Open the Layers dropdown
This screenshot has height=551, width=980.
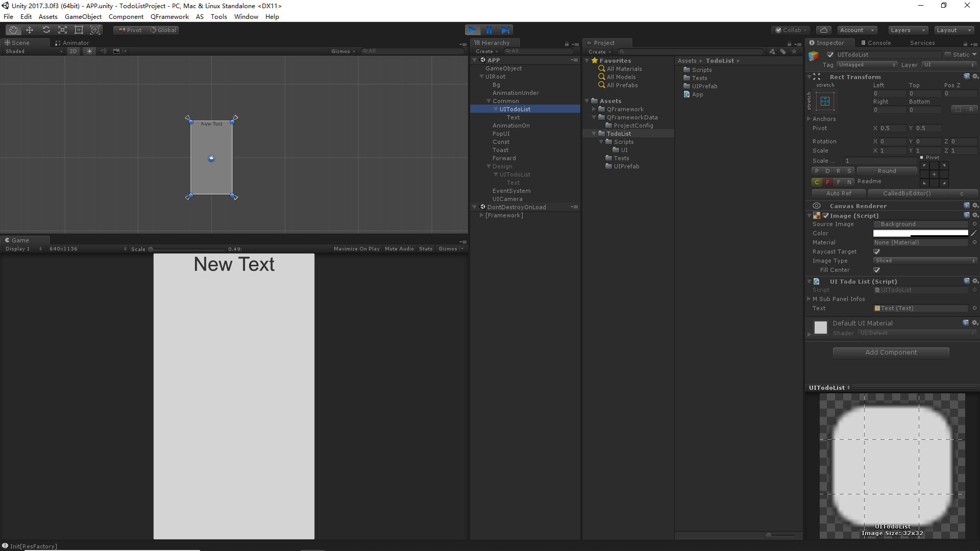pyautogui.click(x=908, y=30)
